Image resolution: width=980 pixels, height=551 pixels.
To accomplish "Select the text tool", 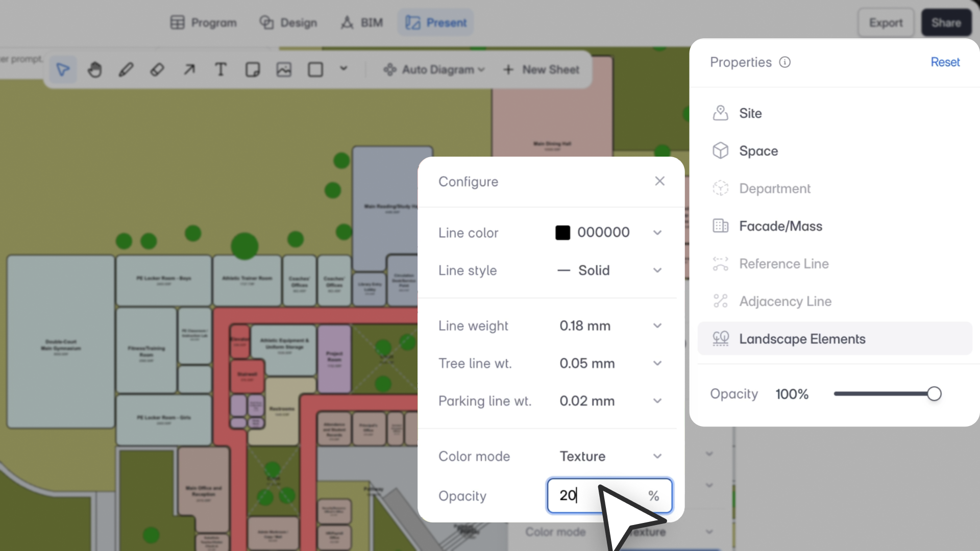I will pos(220,69).
